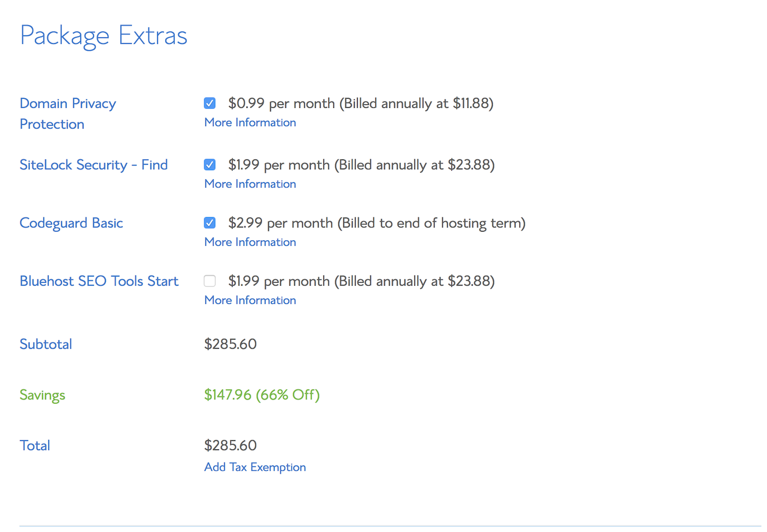Open More Information for Codeguard Basic
This screenshot has height=532, width=767.
[x=250, y=242]
